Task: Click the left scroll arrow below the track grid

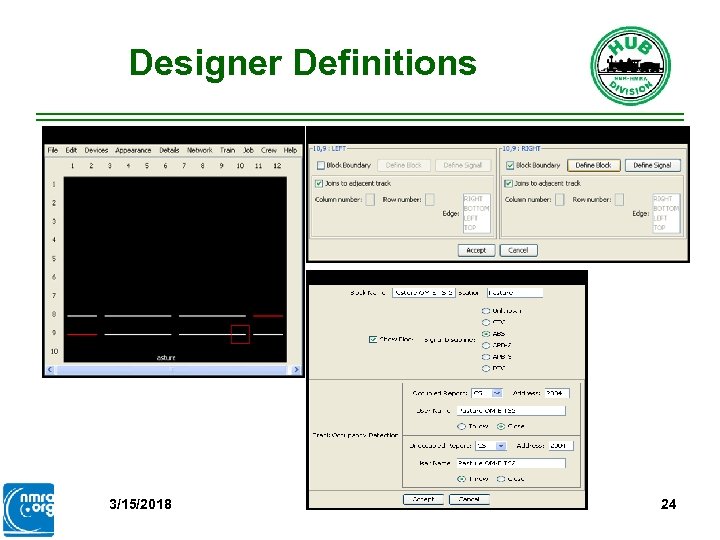Action: pos(50,369)
